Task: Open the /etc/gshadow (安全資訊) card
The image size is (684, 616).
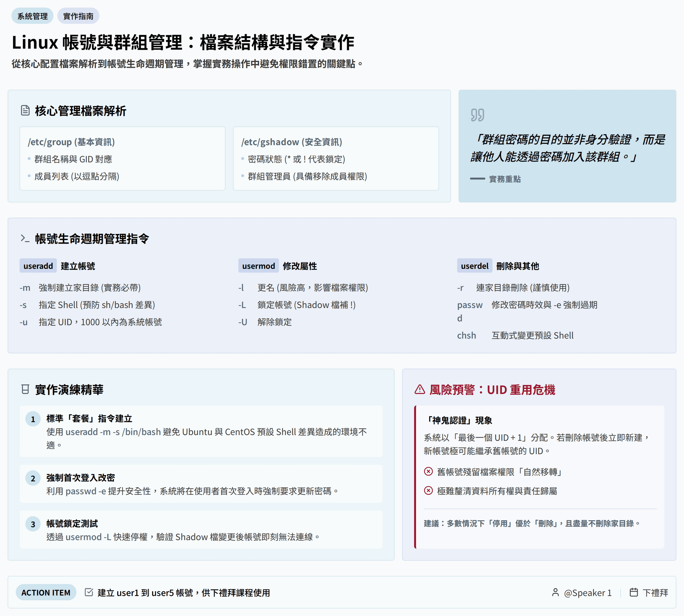Action: pos(336,159)
